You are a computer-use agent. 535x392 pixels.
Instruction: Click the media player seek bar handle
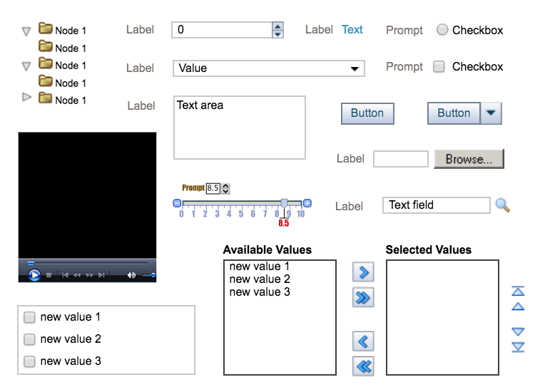point(31,263)
